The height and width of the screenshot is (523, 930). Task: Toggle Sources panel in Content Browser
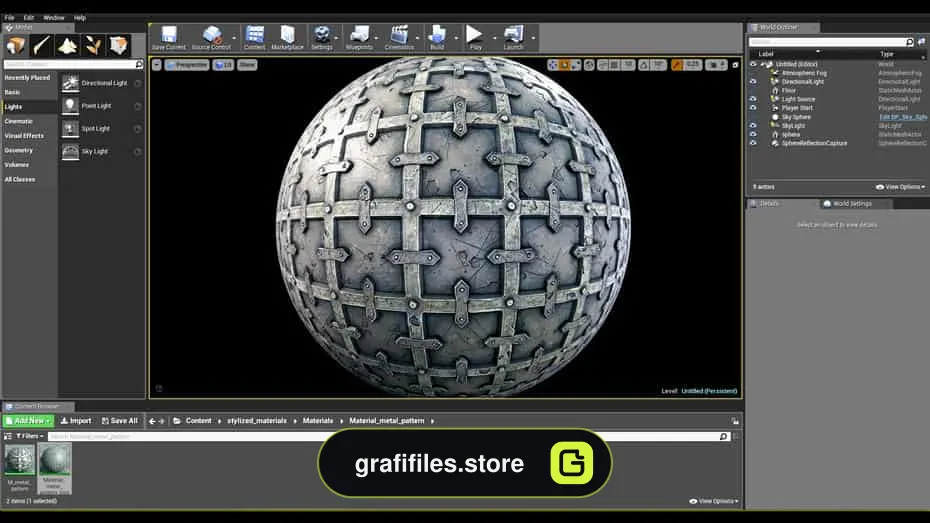pos(8,436)
